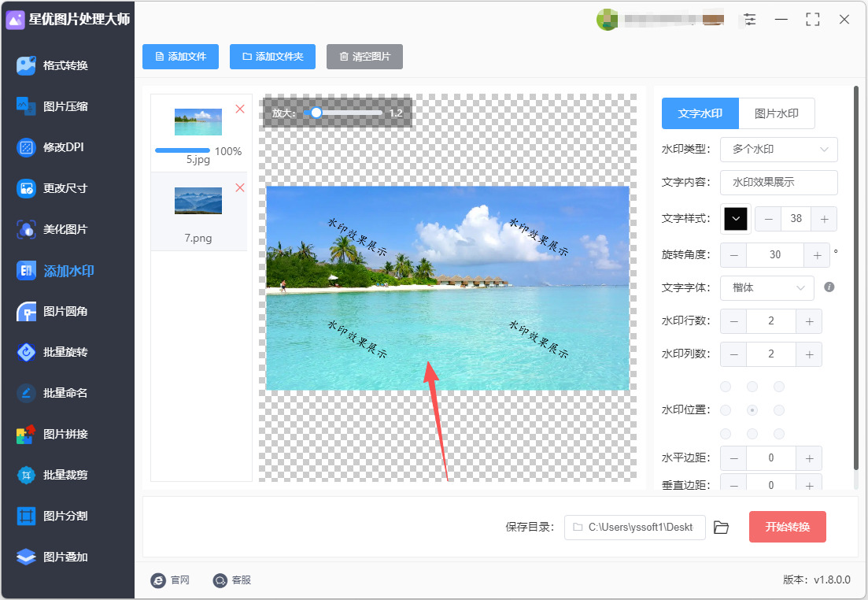Select the 美化图片 beautify tool
Viewport: 868px width, 600px height.
click(x=53, y=229)
